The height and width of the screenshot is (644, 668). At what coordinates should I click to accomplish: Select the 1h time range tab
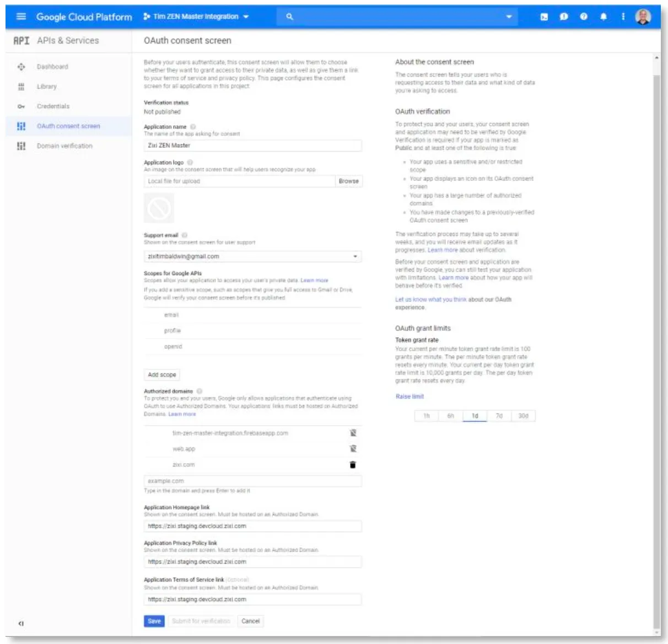point(427,416)
